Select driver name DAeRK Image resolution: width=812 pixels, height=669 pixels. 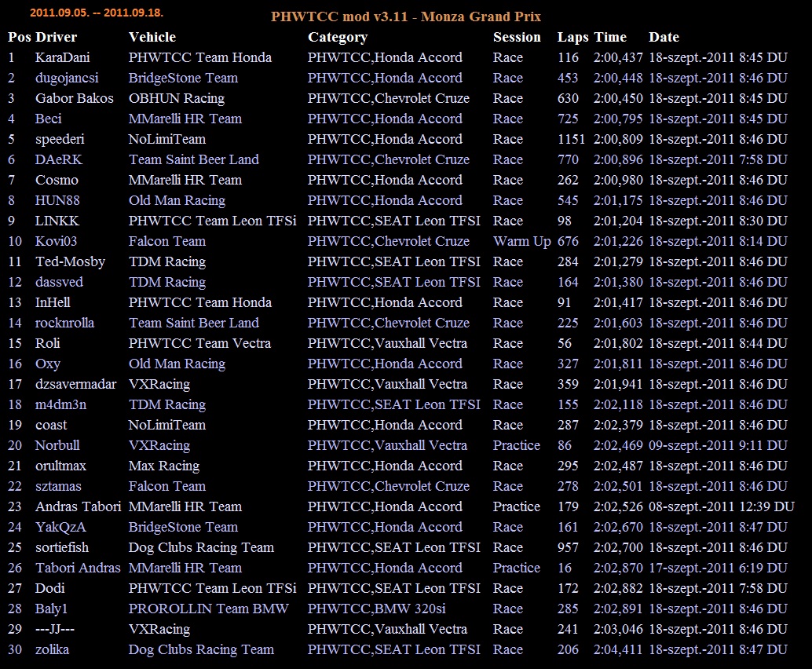[59, 159]
